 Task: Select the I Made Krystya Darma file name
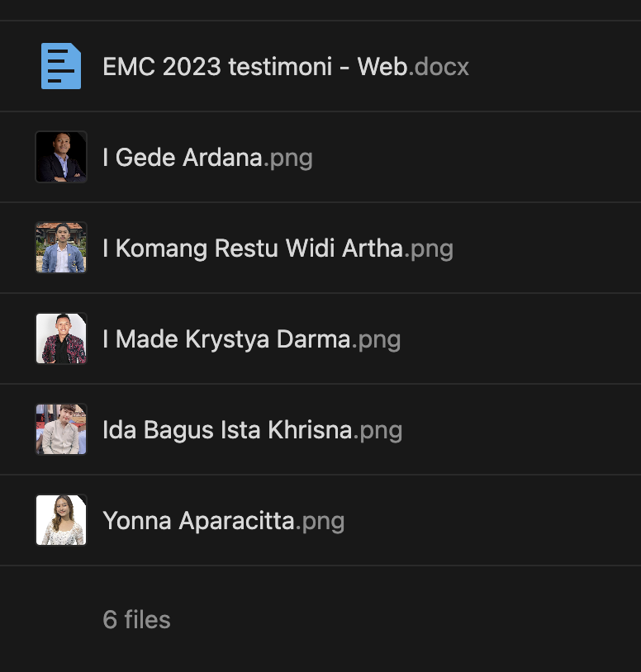226,339
